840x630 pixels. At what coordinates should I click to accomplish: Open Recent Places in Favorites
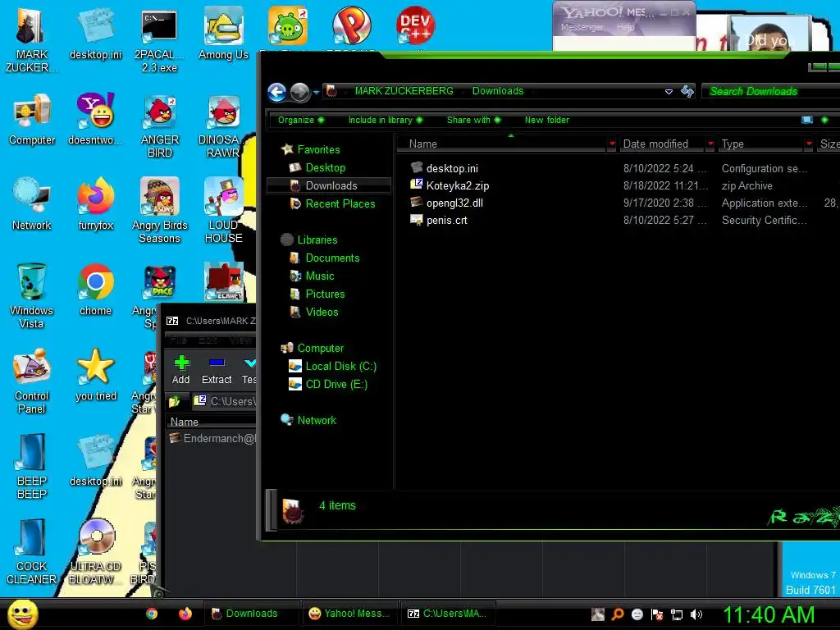[x=340, y=203]
